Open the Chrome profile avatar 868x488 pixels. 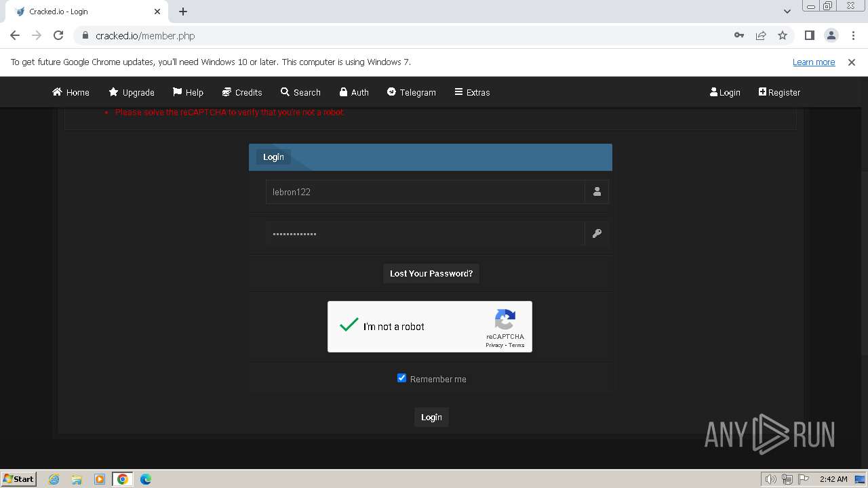point(831,35)
